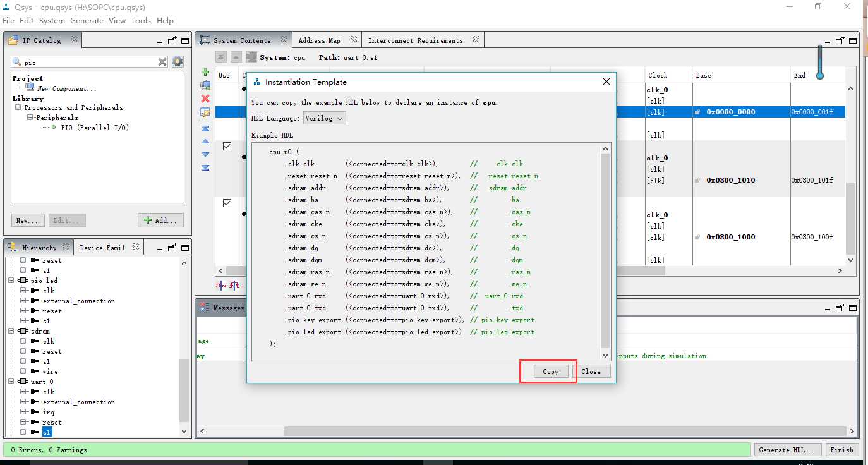Open the System menu
This screenshot has width=868, height=465.
(52, 20)
